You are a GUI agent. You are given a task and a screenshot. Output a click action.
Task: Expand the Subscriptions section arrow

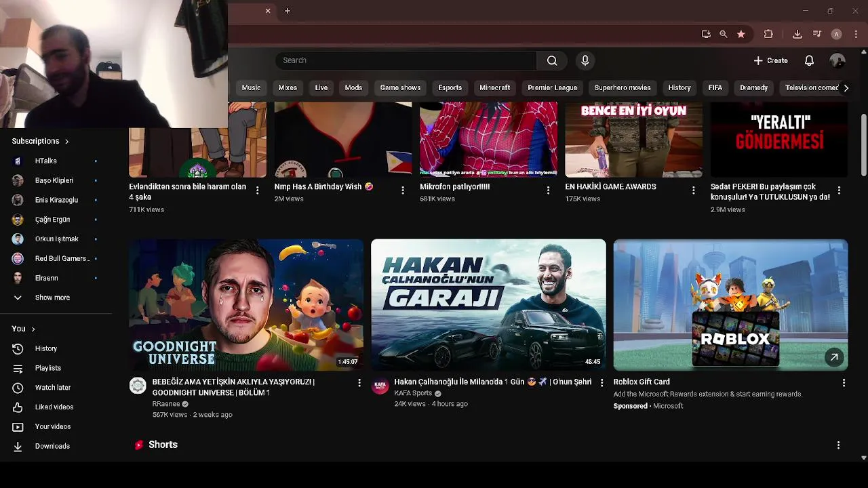pyautogui.click(x=66, y=141)
